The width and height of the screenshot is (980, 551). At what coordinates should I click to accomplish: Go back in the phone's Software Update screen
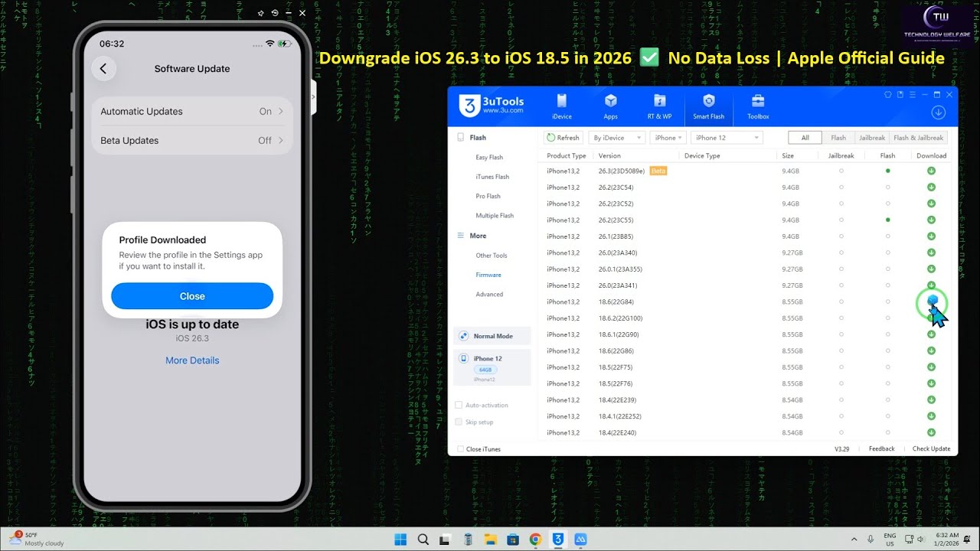pos(103,69)
